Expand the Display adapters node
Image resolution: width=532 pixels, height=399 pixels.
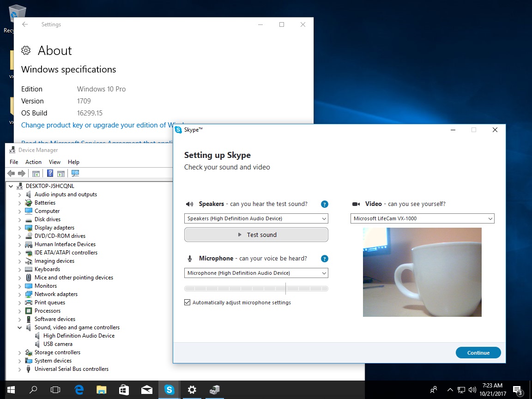20,228
